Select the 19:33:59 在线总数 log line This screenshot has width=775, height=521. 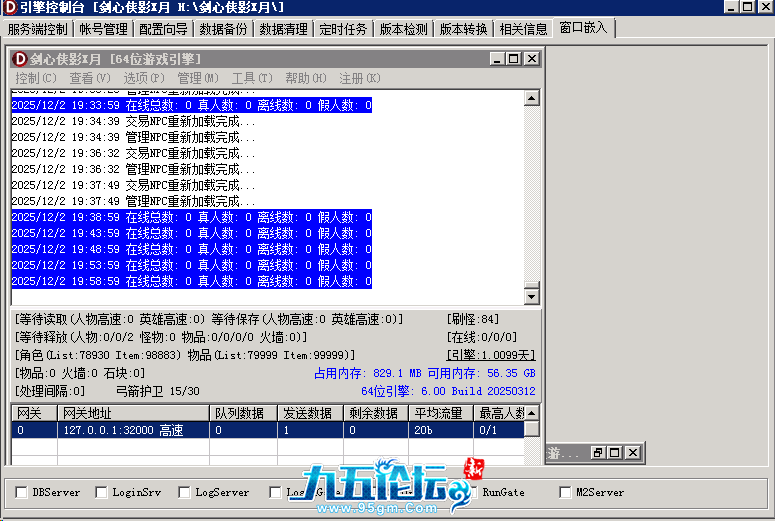192,105
